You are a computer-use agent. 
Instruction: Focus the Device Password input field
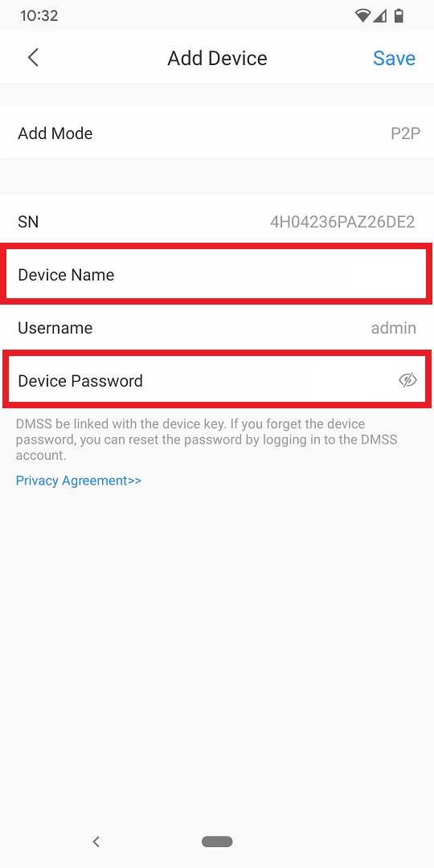pos(217,380)
